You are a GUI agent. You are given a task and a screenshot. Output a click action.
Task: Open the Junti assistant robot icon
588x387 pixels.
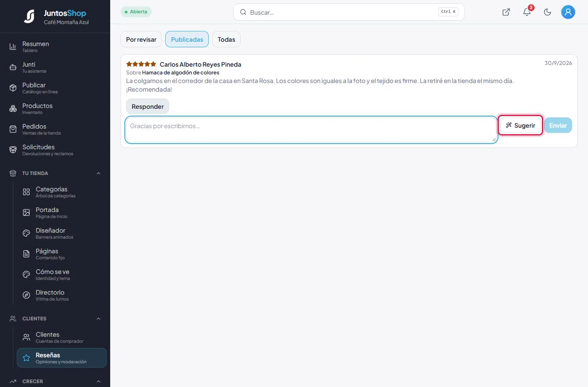pos(13,67)
